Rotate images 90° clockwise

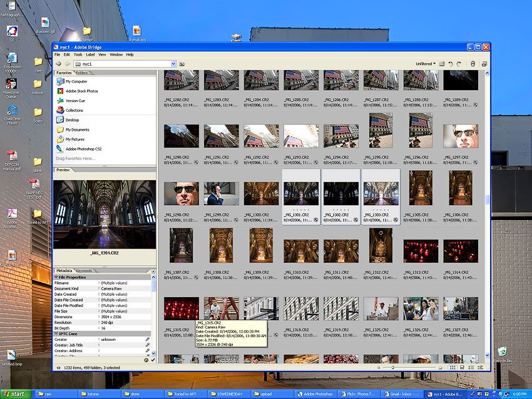[459, 64]
